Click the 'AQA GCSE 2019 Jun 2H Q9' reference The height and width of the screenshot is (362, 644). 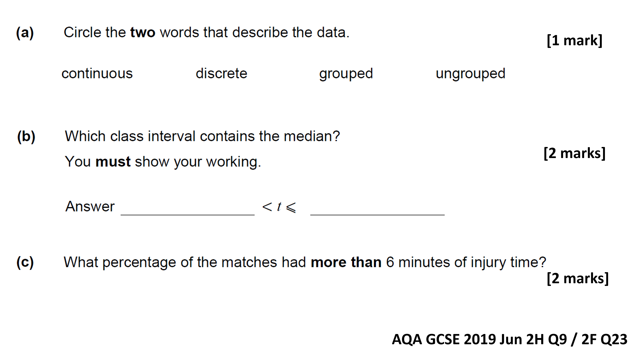coord(479,339)
